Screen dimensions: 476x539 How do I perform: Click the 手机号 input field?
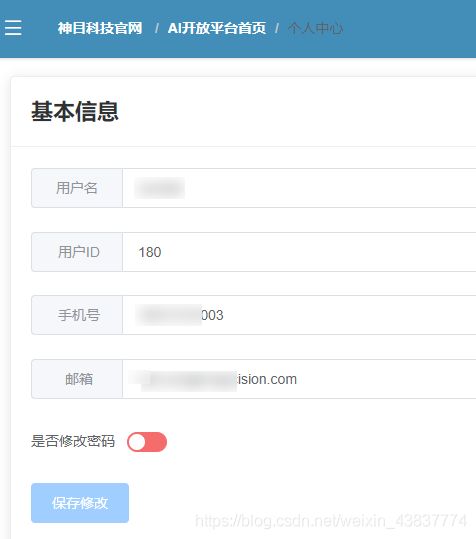(299, 315)
